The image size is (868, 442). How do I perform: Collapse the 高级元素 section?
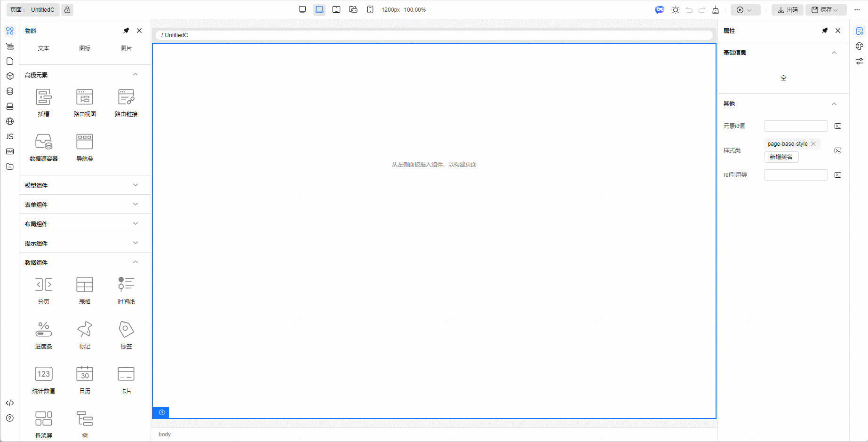pos(135,75)
